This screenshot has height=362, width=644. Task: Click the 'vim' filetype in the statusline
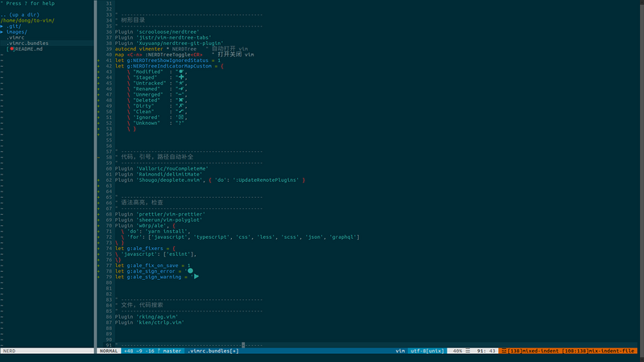point(400,351)
